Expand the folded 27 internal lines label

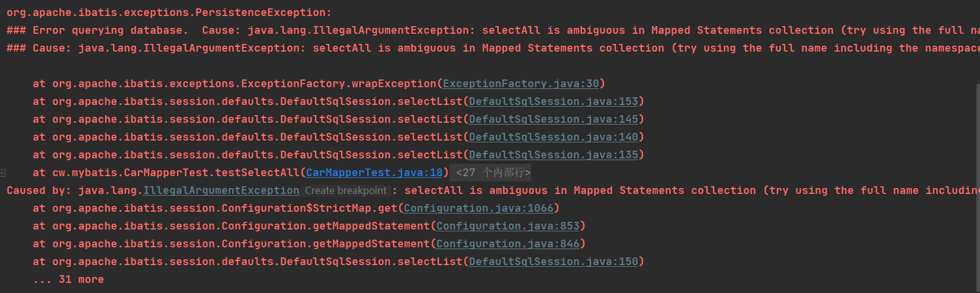coord(493,173)
